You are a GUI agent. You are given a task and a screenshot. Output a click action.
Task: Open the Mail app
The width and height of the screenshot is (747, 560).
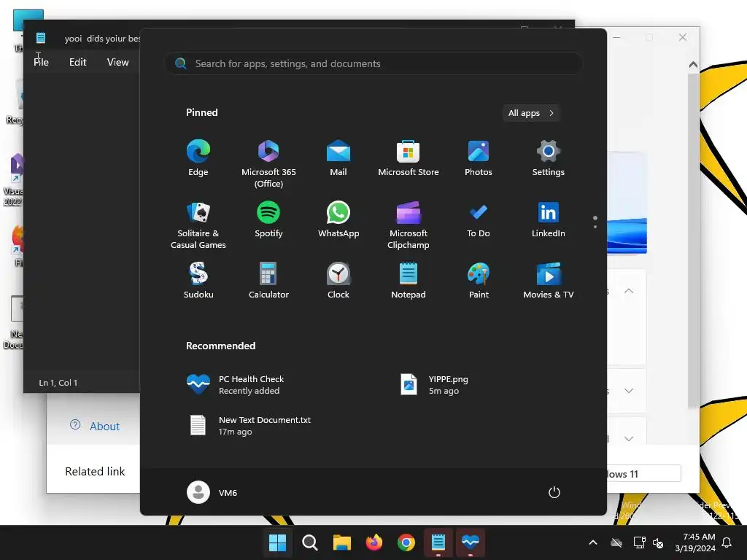pos(338,158)
